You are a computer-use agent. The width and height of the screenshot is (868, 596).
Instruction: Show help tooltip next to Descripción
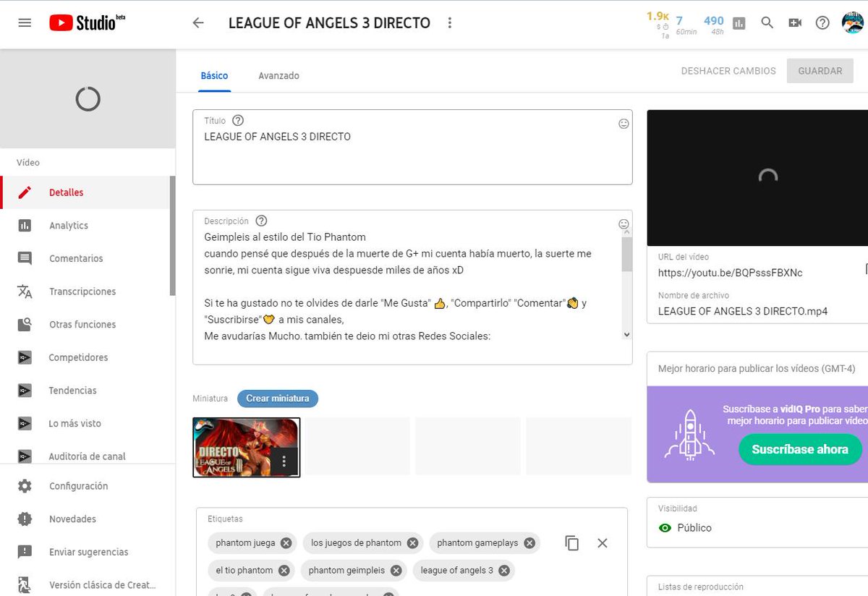click(x=262, y=221)
